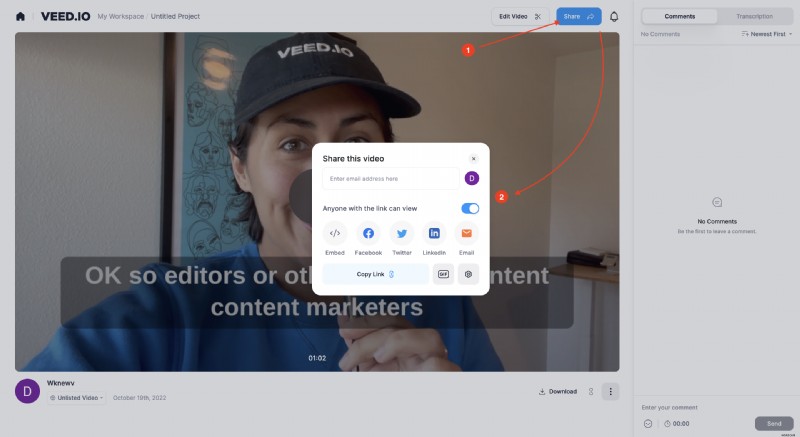Click the Edit Video button
The image size is (800, 437).
520,16
